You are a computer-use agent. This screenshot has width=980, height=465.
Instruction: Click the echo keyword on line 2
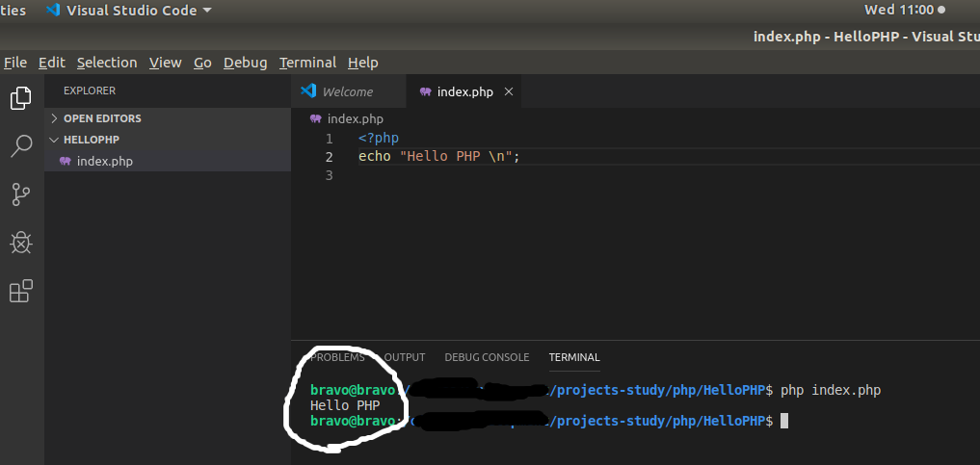(375, 157)
